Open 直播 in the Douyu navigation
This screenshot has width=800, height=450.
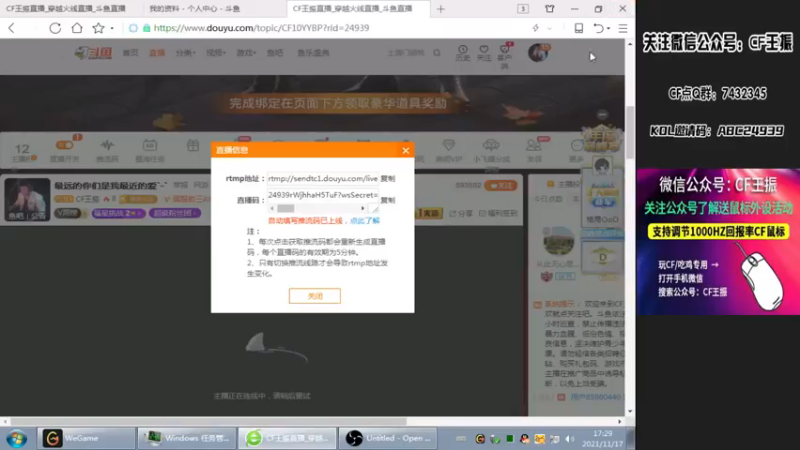(x=157, y=53)
